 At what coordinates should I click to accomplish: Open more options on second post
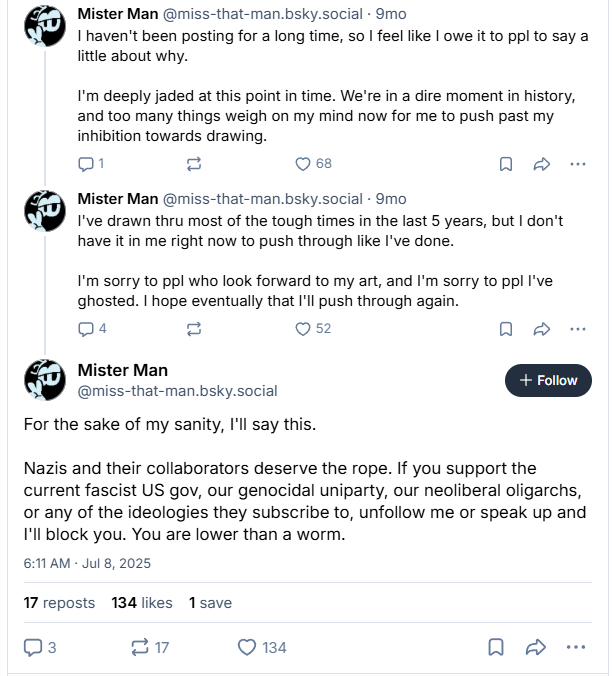577,328
